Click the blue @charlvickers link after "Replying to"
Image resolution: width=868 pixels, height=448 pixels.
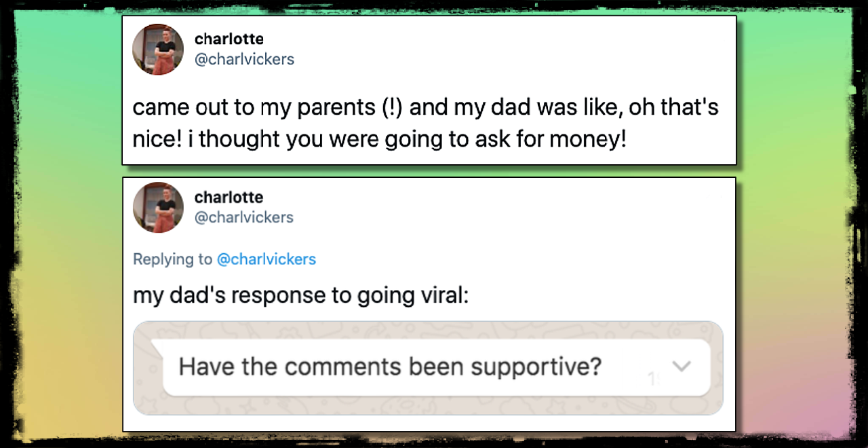pos(266,259)
